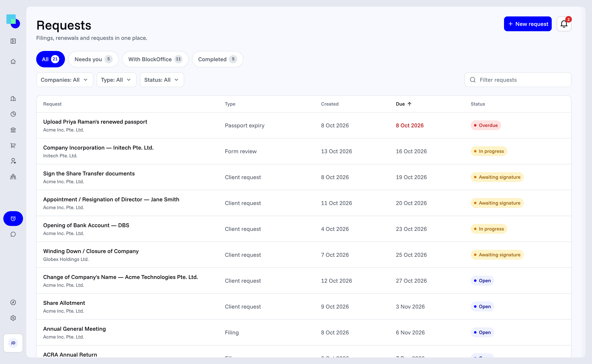Switch to the Completed tab
Screen dimensions: 592x364
click(217, 59)
